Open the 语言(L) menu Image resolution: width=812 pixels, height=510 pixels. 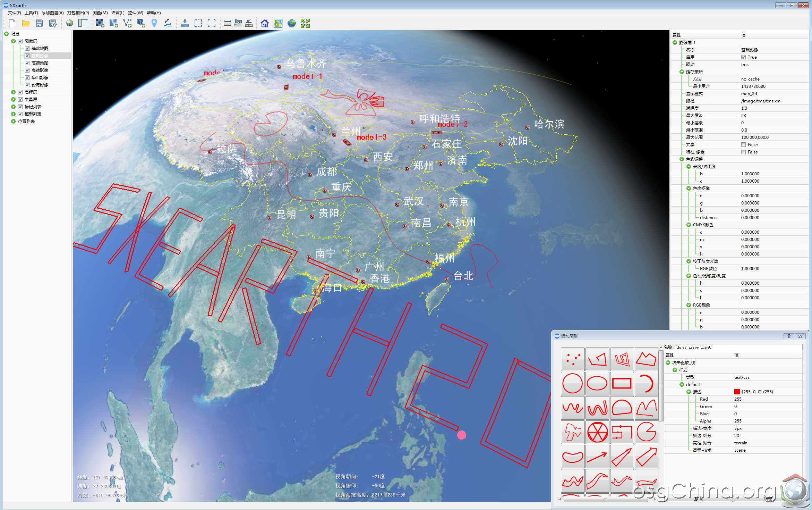[118, 12]
